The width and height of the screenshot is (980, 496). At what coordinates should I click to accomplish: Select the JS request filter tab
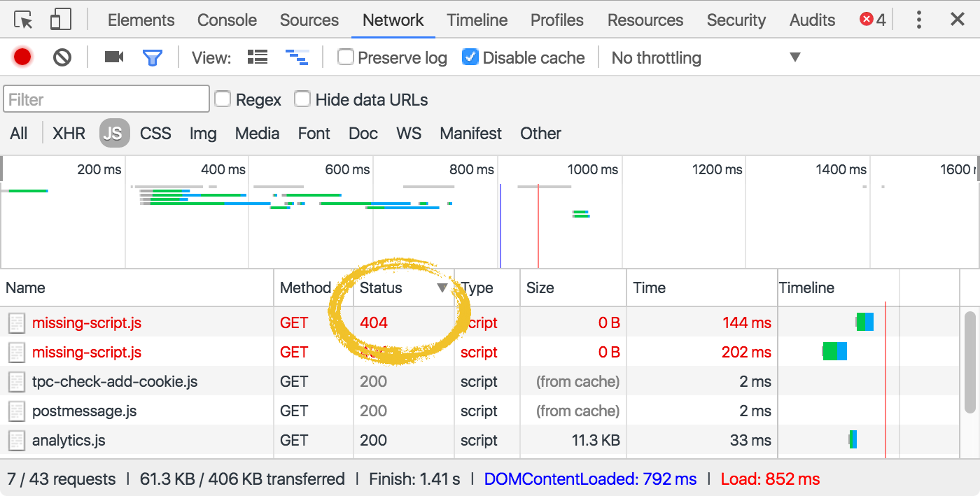(x=114, y=133)
